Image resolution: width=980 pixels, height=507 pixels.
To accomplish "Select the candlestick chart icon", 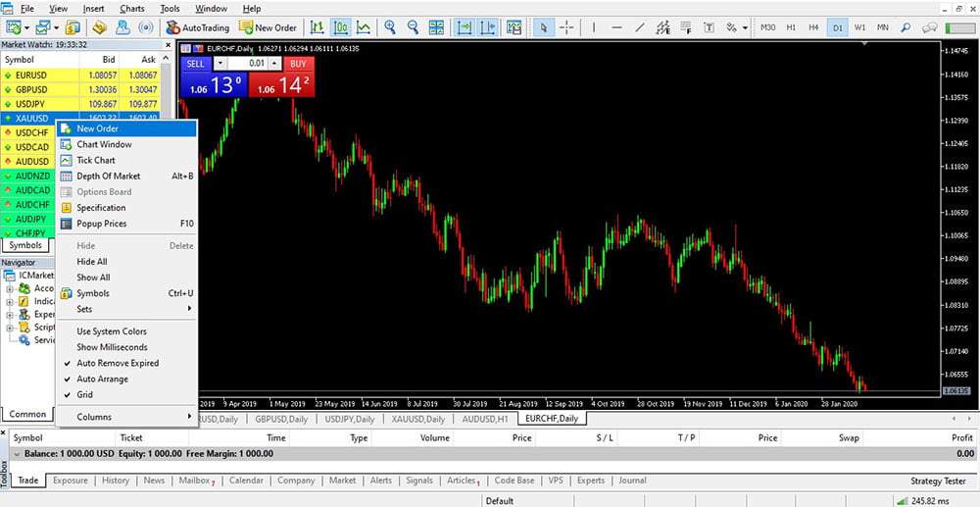I will (x=341, y=27).
